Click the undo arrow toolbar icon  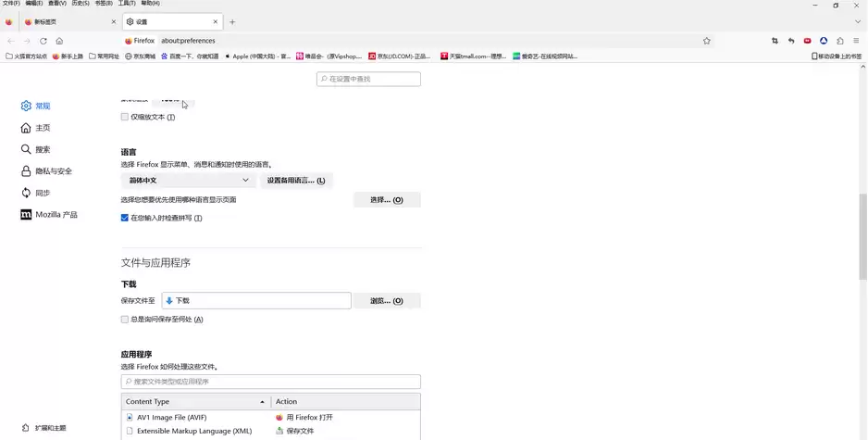point(791,41)
